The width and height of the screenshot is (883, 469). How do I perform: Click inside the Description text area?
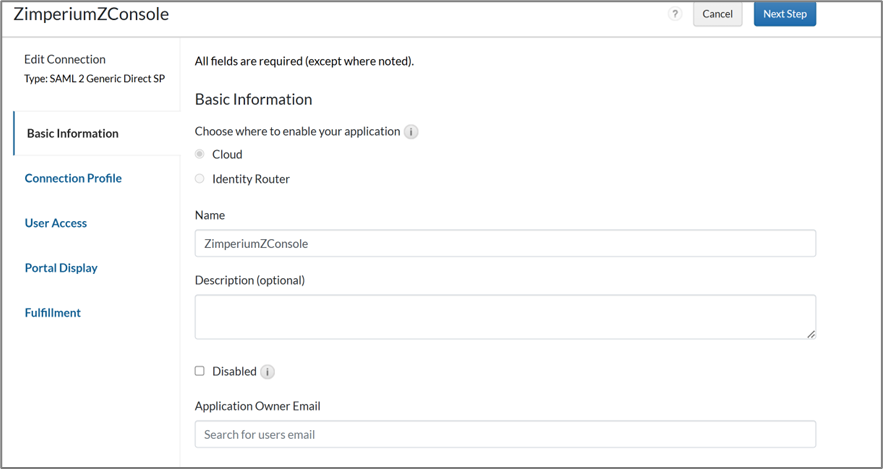click(x=505, y=316)
